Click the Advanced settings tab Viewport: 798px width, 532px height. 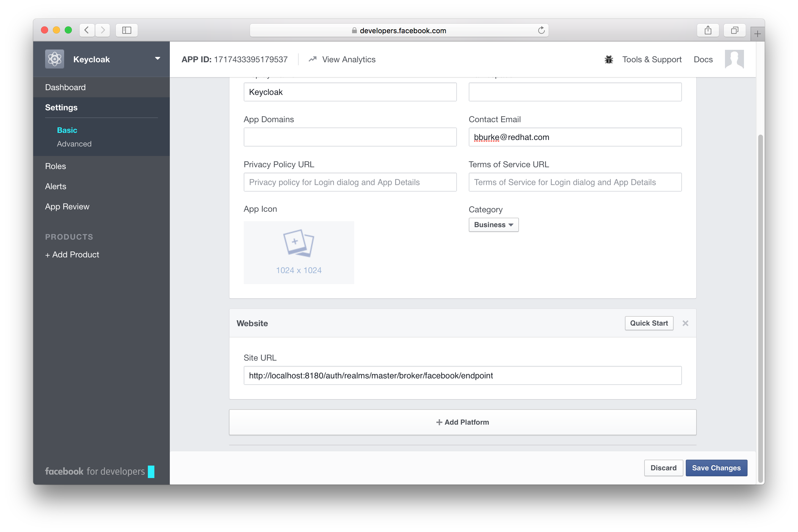coord(74,143)
